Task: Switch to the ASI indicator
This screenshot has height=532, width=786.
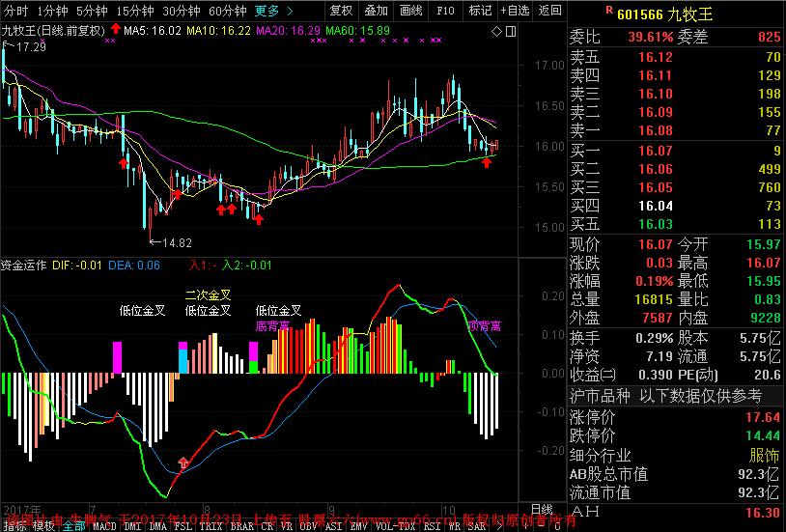Action: (x=334, y=526)
